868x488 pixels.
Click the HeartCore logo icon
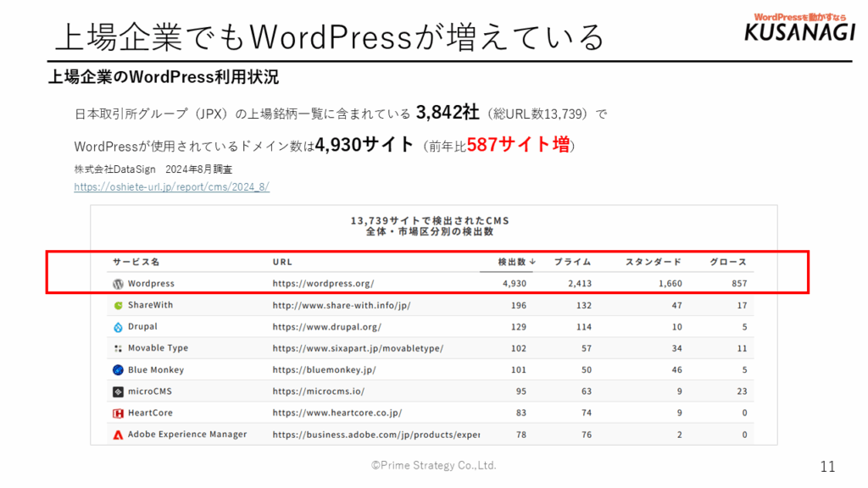(x=118, y=413)
